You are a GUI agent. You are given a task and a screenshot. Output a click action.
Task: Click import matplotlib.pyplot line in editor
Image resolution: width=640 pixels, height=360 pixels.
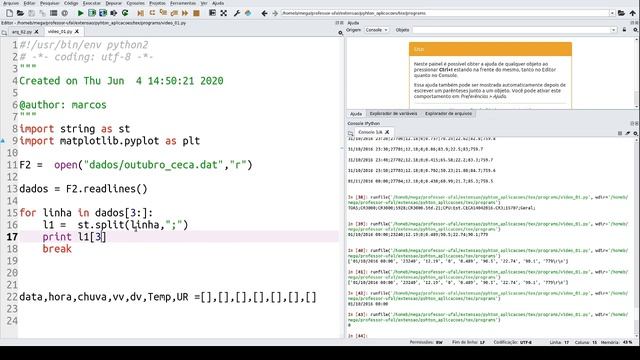(x=109, y=141)
